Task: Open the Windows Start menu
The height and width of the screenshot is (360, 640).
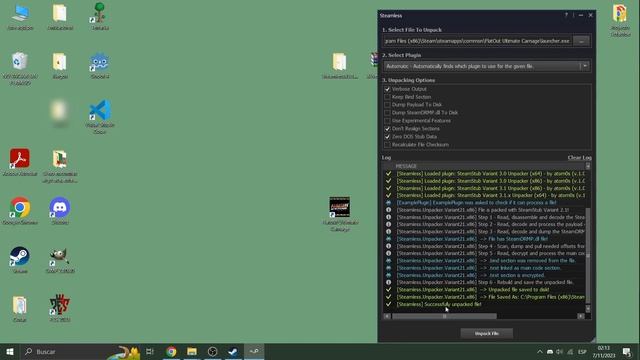Action: pos(10,351)
